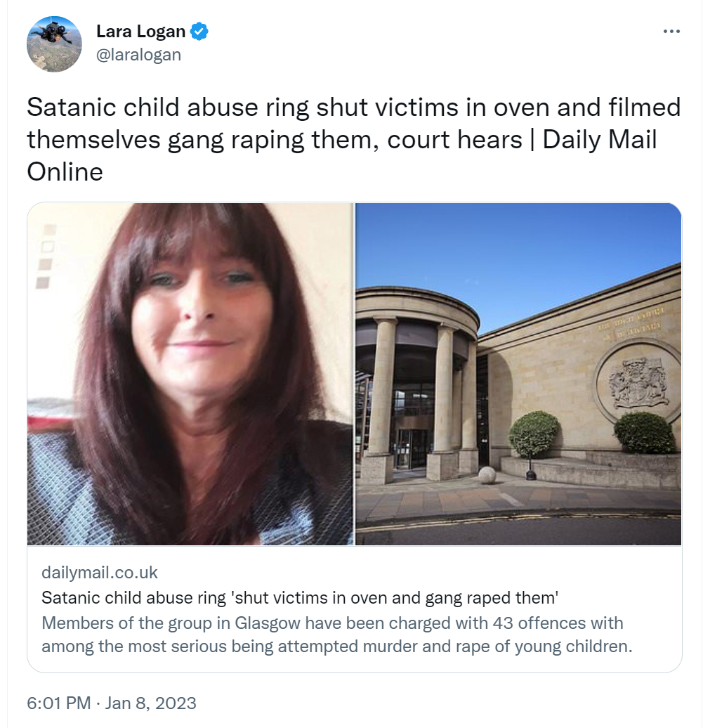The width and height of the screenshot is (703, 728).
Task: Open the 6:01 PM timestamp link
Action: pyautogui.click(x=59, y=703)
